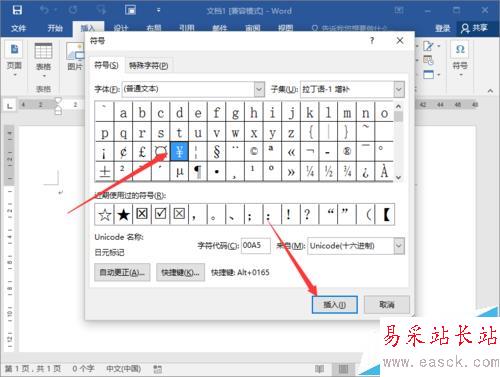
Task: Expand the 字体 font dropdown
Action: (259, 89)
